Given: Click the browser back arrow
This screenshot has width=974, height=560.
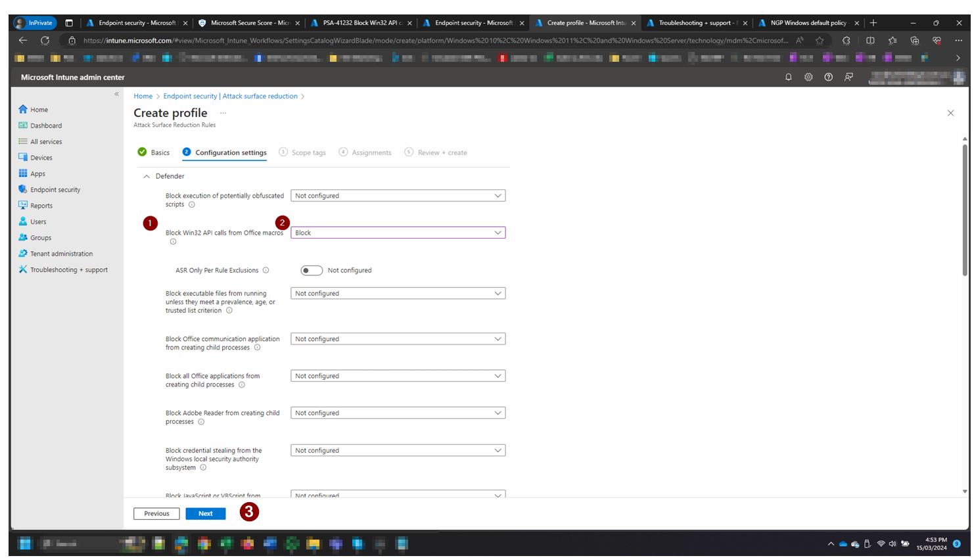Looking at the screenshot, I should click(x=23, y=41).
